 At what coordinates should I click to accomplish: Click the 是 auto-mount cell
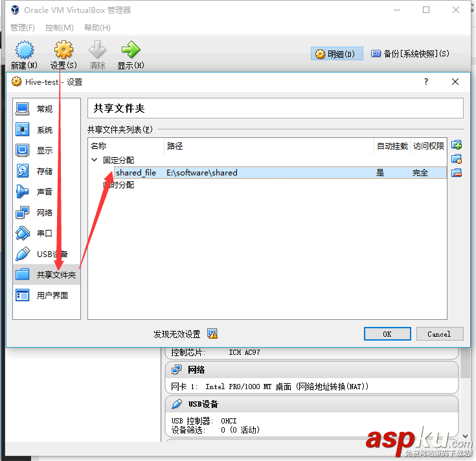(x=380, y=173)
